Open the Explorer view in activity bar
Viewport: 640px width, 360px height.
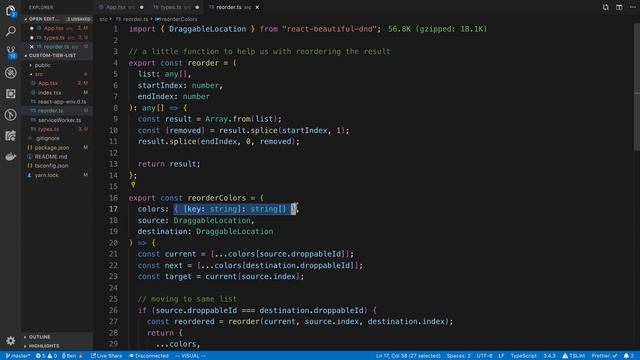point(11,11)
